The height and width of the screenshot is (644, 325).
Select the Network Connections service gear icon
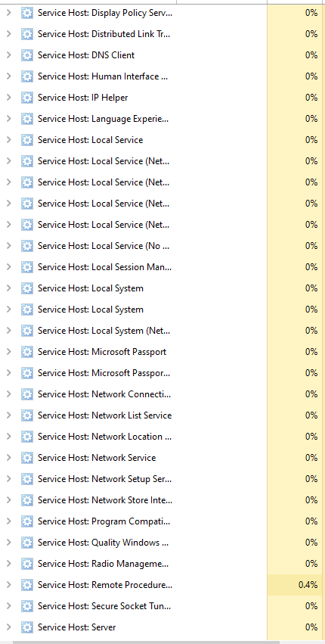[x=26, y=394]
